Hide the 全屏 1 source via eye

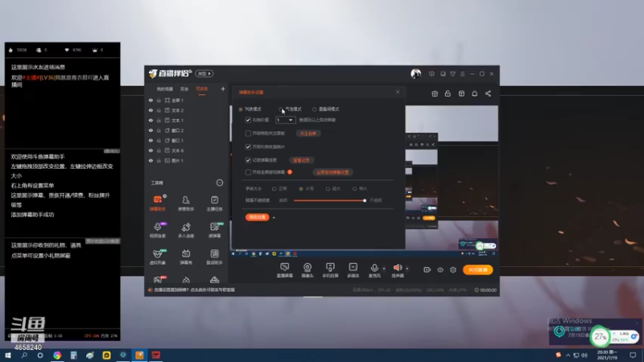pyautogui.click(x=151, y=100)
